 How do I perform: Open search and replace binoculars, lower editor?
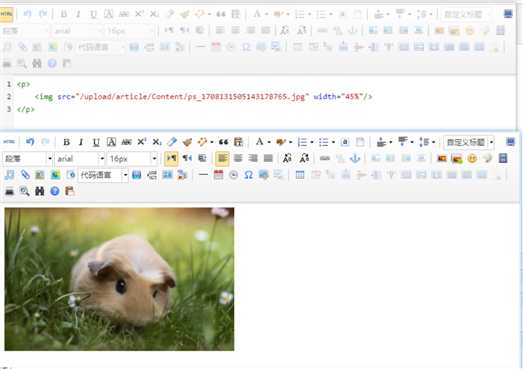tap(39, 191)
